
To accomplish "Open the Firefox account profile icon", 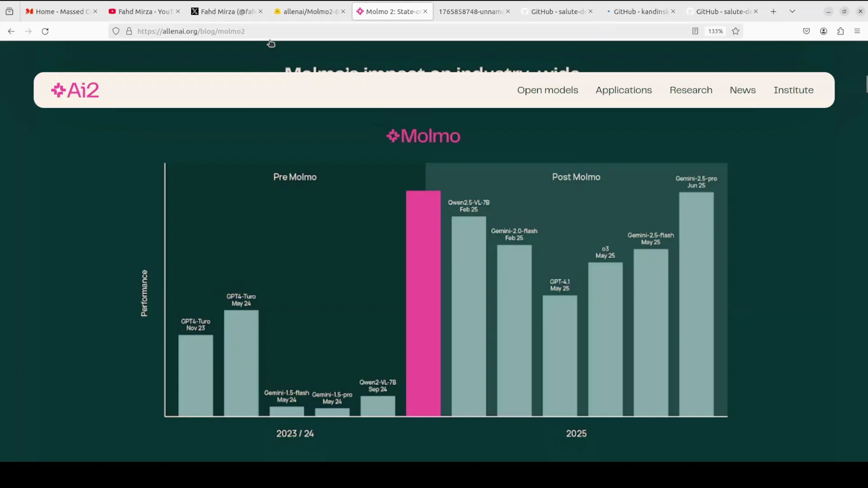I will point(824,31).
